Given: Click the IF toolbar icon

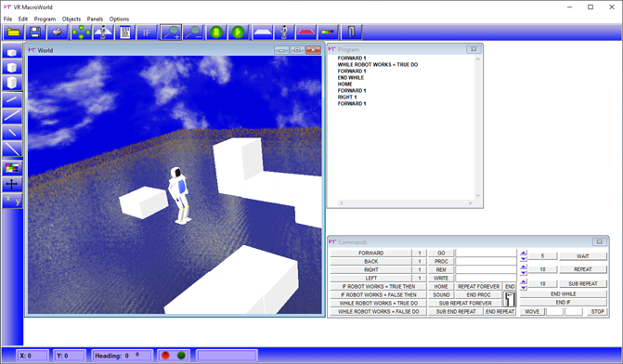Looking at the screenshot, I should (x=147, y=32).
